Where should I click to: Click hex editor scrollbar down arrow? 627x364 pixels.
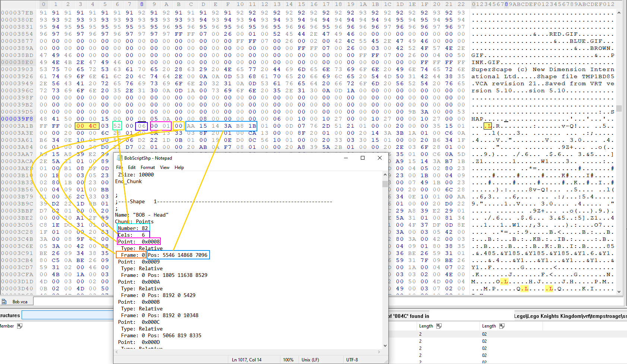click(619, 292)
